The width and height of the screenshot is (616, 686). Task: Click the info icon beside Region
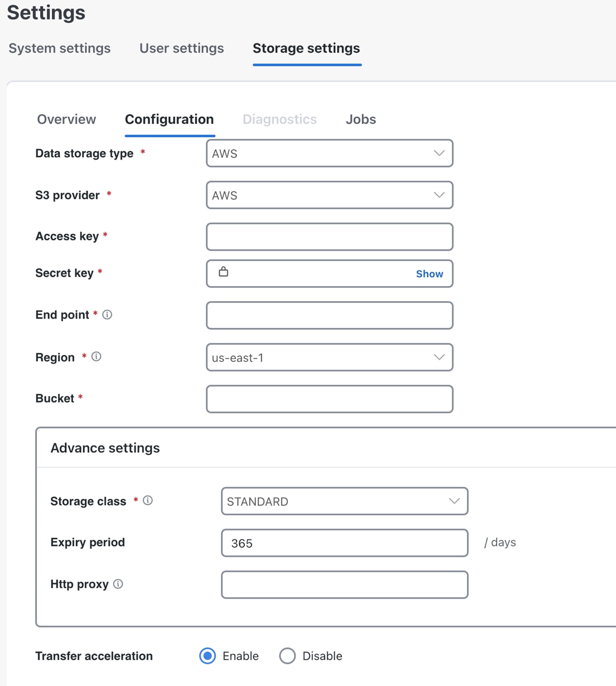[x=97, y=357]
